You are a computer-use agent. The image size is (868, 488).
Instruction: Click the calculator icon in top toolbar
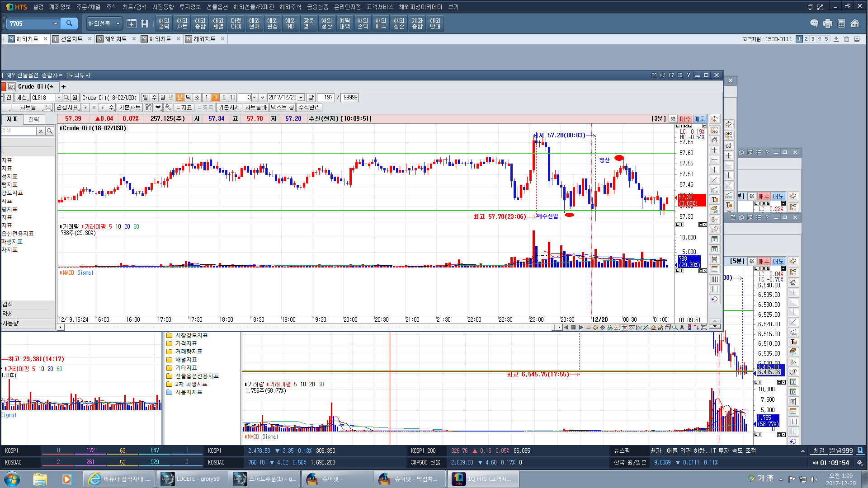[841, 23]
